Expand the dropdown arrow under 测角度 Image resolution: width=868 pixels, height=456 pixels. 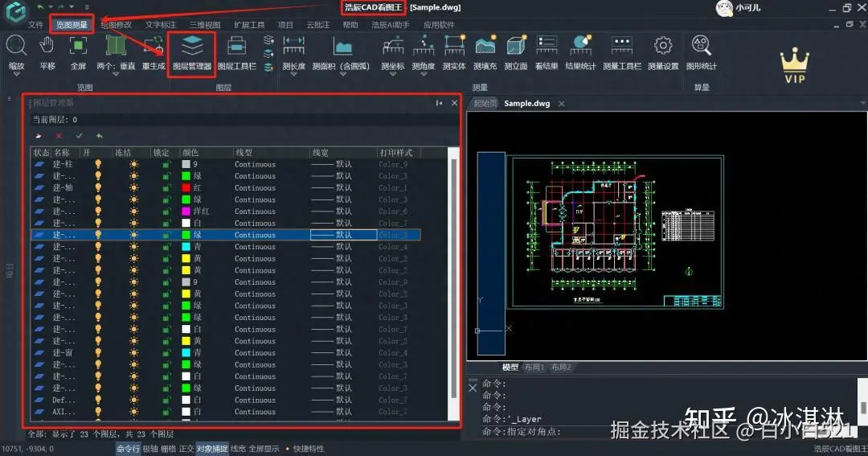coord(424,74)
